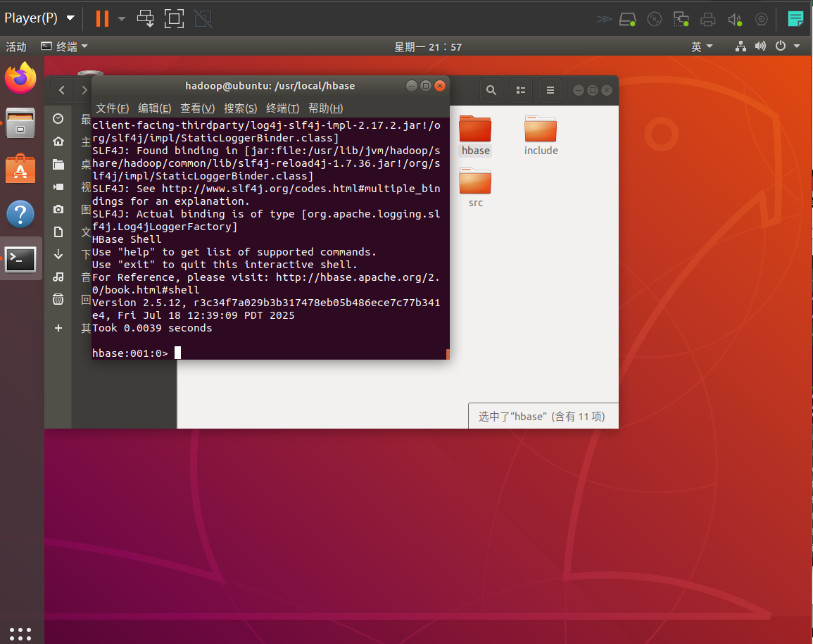Open Recent in the Files sidebar
Screen dimensions: 813x644
coord(58,119)
